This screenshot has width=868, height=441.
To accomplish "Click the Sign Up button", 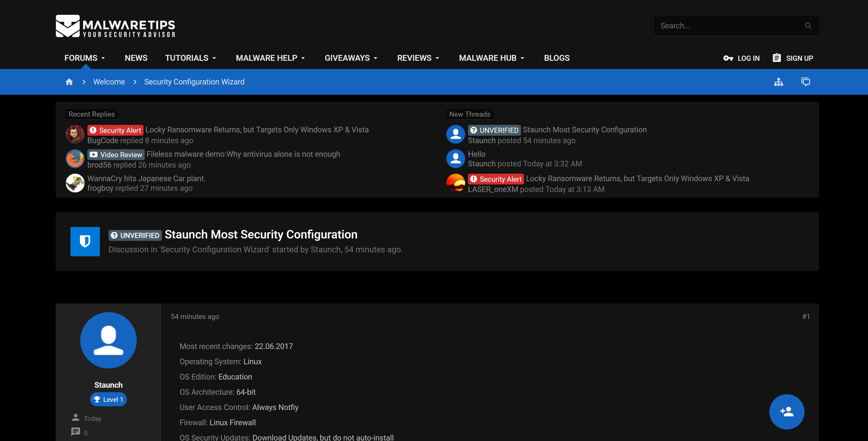I will (793, 58).
